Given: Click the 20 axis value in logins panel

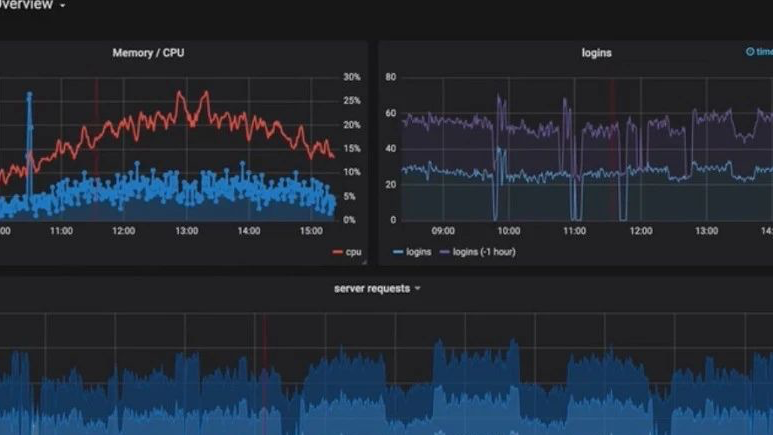Looking at the screenshot, I should [390, 184].
